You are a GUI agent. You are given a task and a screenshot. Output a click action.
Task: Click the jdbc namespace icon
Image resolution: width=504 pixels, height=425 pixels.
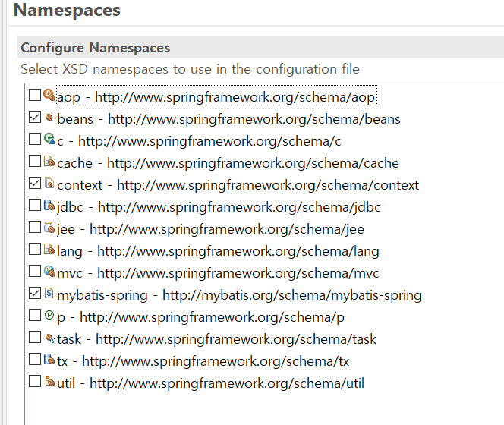[49, 205]
